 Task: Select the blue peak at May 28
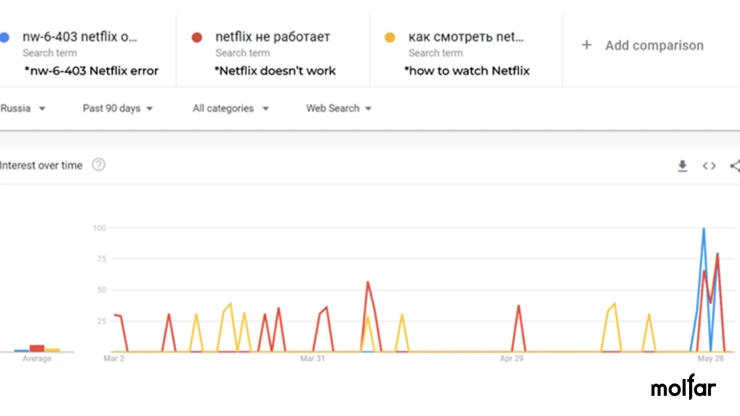(x=704, y=229)
